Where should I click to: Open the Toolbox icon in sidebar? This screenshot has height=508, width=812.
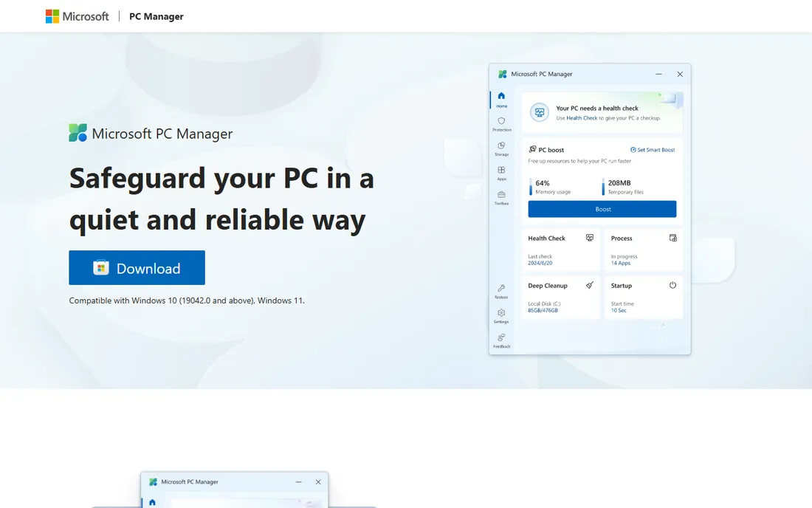501,195
